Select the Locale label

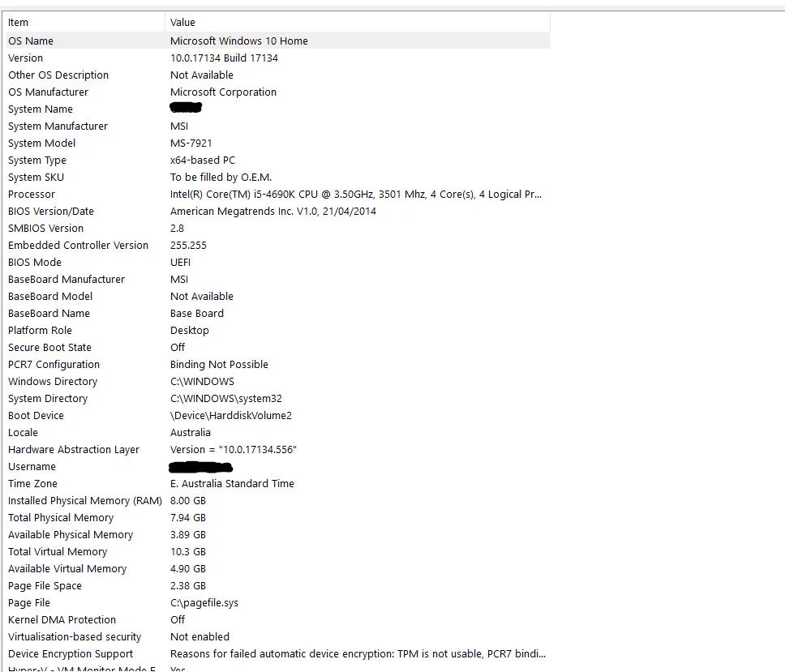23,432
